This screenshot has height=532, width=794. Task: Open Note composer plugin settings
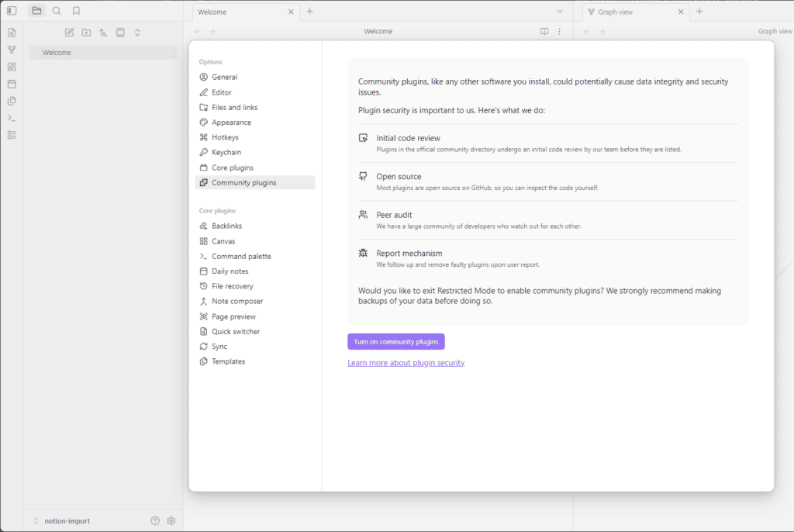(255, 301)
